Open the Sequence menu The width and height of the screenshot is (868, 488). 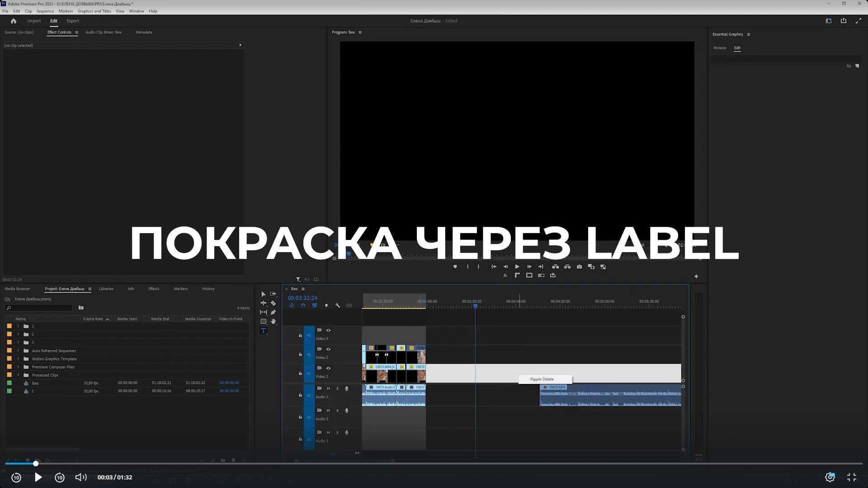click(x=45, y=11)
